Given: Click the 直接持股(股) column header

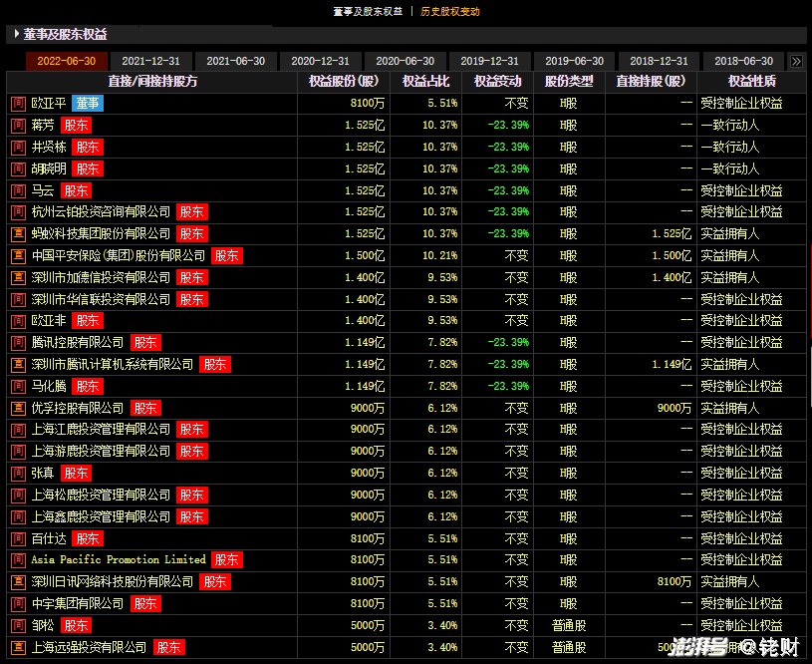Looking at the screenshot, I should tap(651, 82).
